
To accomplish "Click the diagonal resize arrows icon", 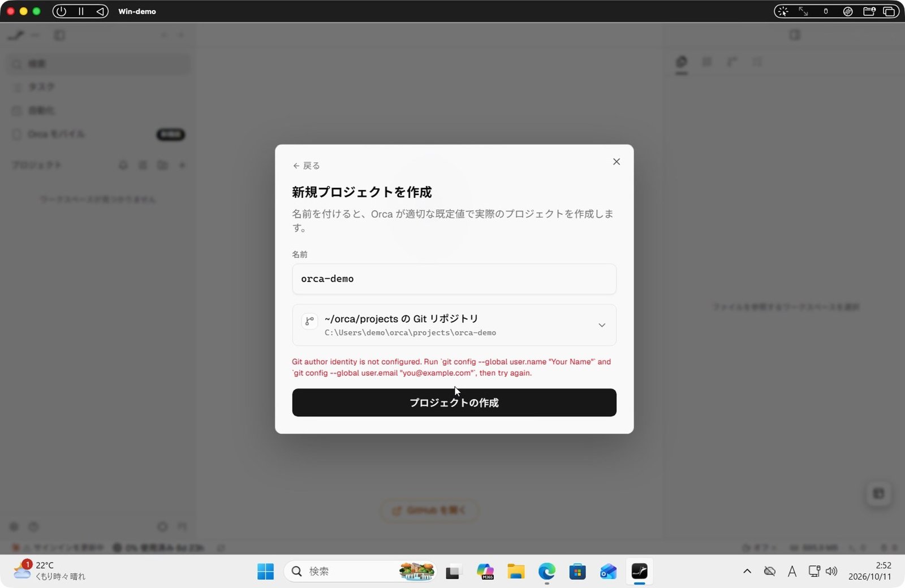I will 803,11.
